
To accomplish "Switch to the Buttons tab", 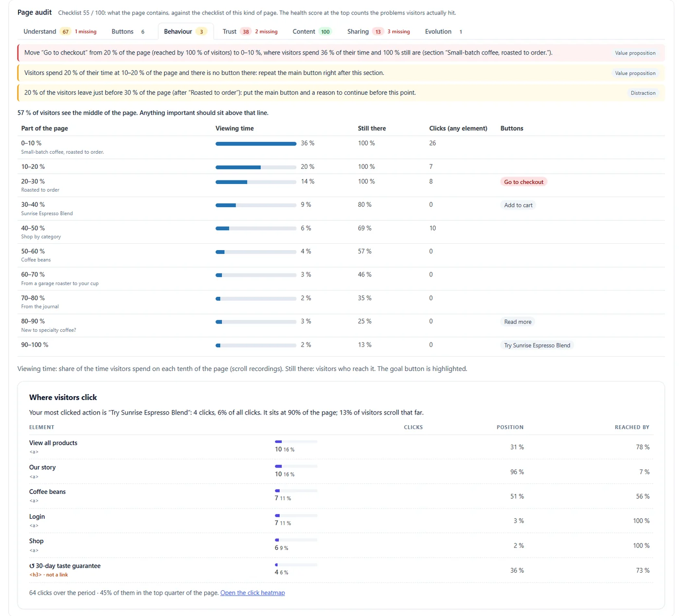I will 128,32.
